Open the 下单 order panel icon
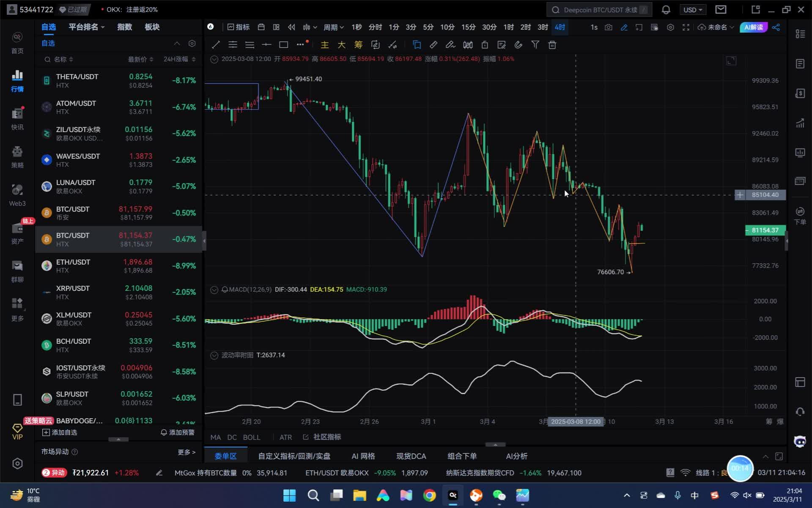 click(800, 215)
